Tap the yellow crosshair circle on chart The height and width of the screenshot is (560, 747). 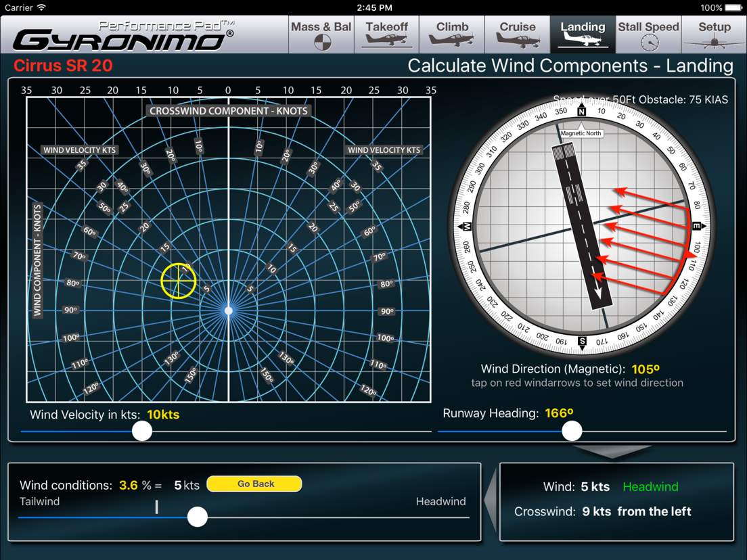click(x=178, y=281)
